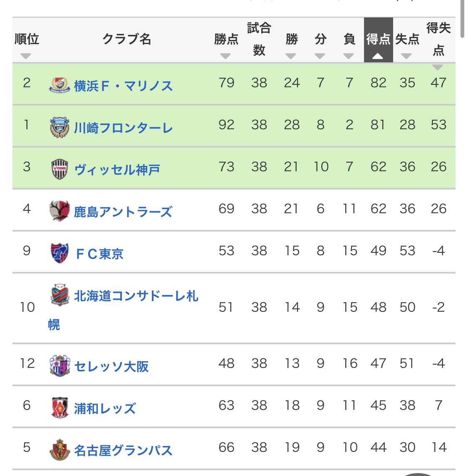This screenshot has width=468, height=476.
Task: Click the Yokohama F. Marinos club crest
Action: [59, 85]
